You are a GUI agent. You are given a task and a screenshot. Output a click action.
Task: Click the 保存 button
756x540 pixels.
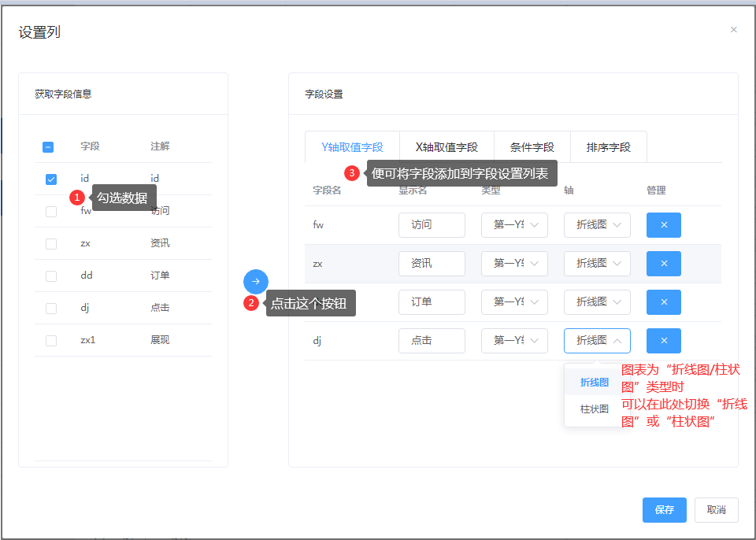[x=664, y=510]
